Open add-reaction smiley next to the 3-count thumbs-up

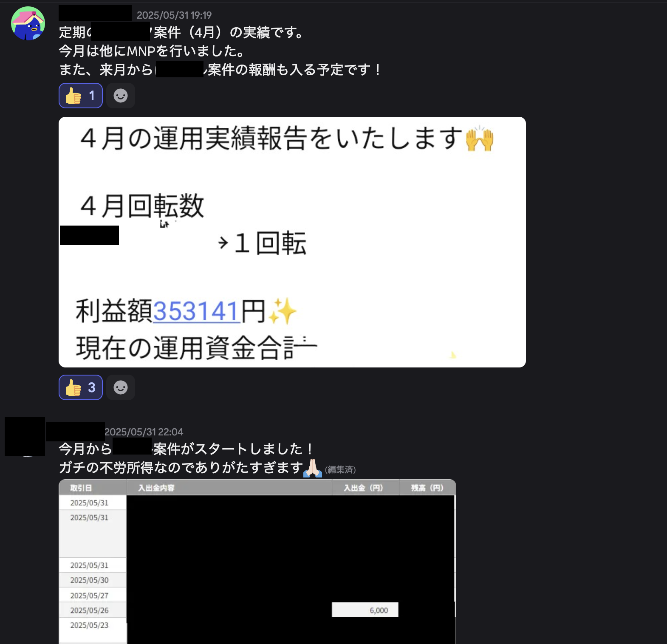(121, 387)
